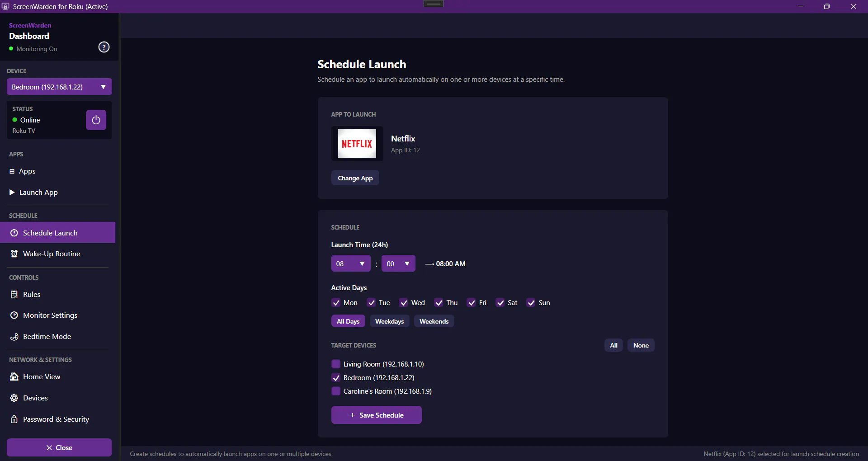Uncheck the Sat active day checkbox

(x=500, y=302)
